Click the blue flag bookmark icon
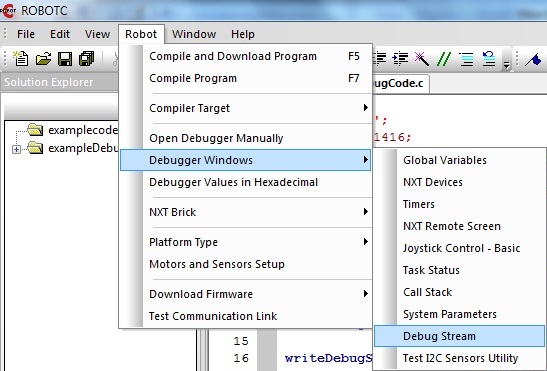The width and height of the screenshot is (547, 371). [x=533, y=59]
